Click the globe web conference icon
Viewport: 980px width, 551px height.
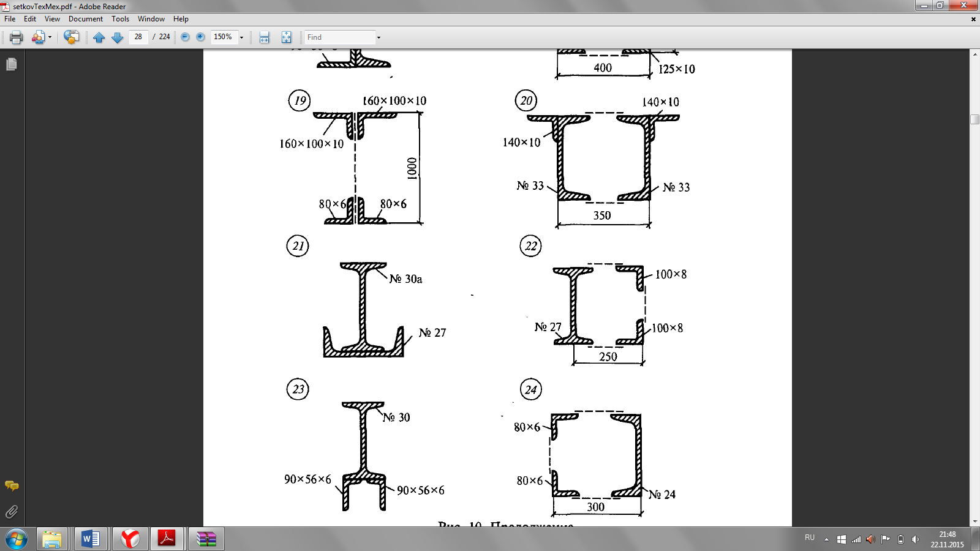[x=71, y=37]
